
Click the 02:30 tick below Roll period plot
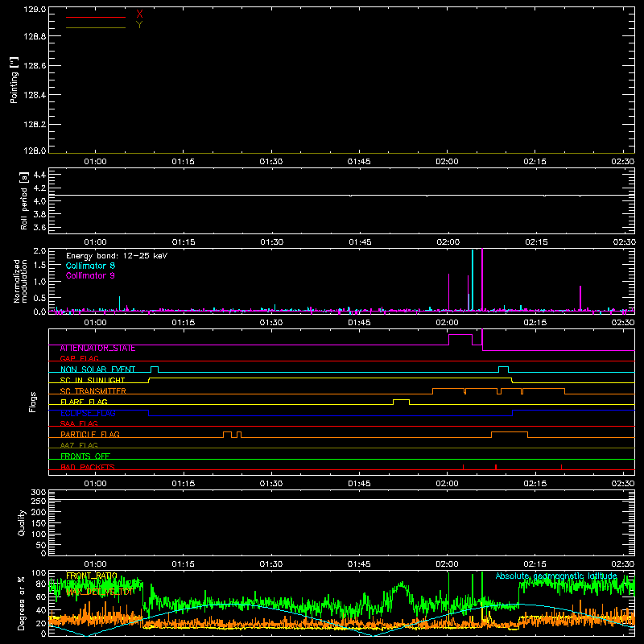pyautogui.click(x=625, y=242)
